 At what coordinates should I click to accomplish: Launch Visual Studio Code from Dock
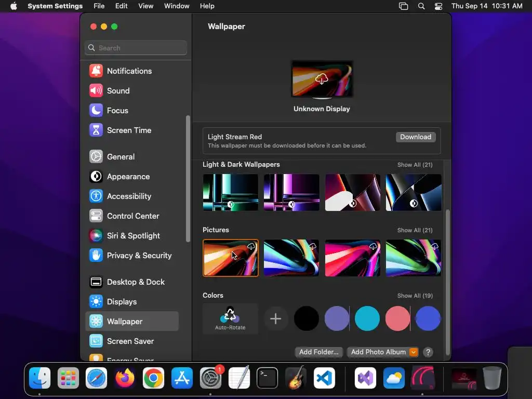coord(324,378)
